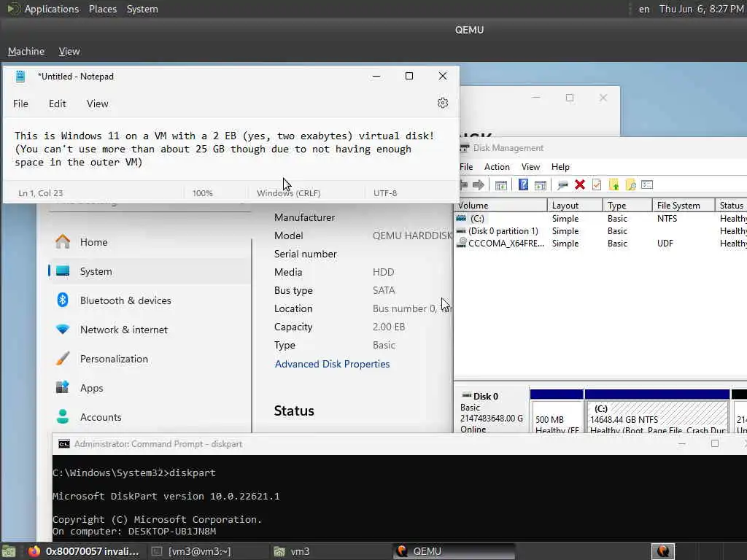Viewport: 747px width, 560px height.
Task: Click the QEMU tray icon at bottom right
Action: click(662, 551)
